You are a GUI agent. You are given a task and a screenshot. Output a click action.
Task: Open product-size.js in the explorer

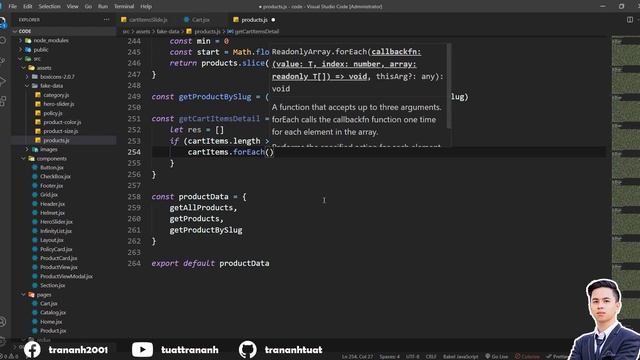pyautogui.click(x=60, y=131)
